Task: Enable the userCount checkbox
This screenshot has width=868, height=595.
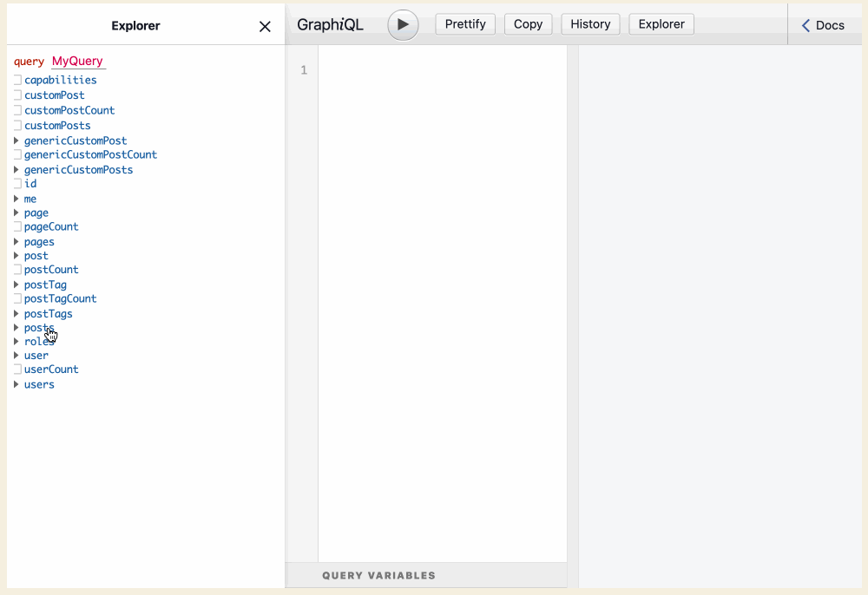Action: click(17, 369)
